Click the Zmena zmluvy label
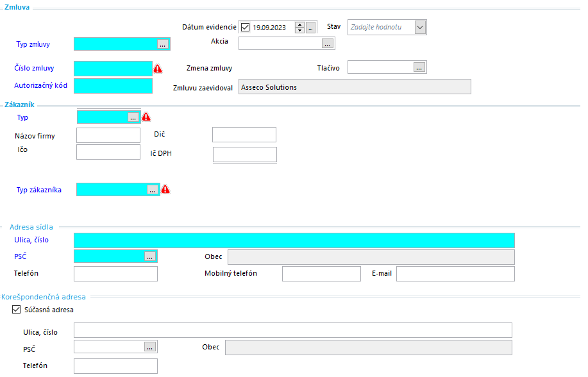Screen dimensions: 588x377 (209, 68)
